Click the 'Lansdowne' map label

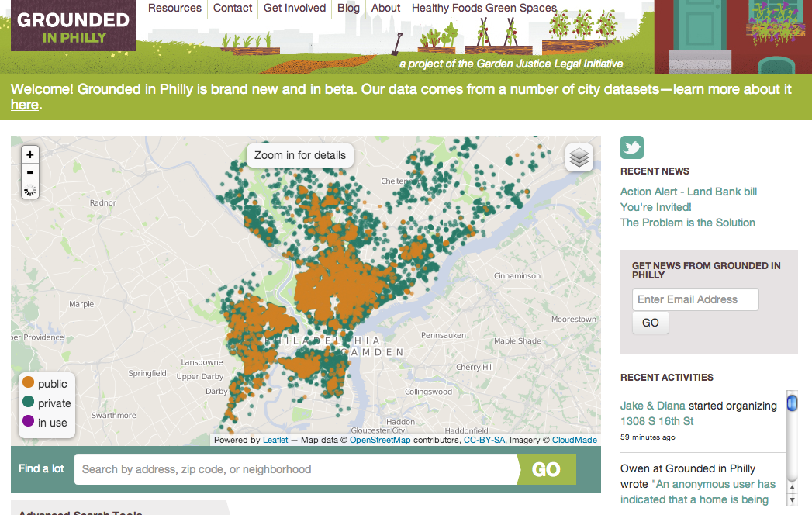click(x=202, y=362)
